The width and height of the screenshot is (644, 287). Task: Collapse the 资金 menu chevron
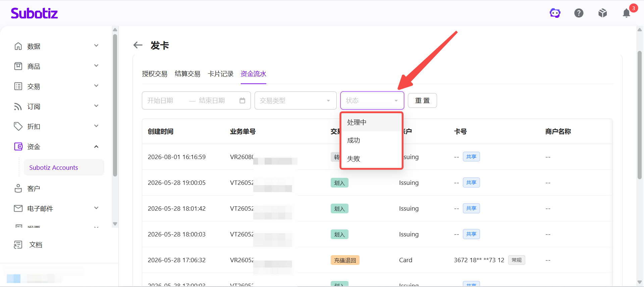(96, 147)
